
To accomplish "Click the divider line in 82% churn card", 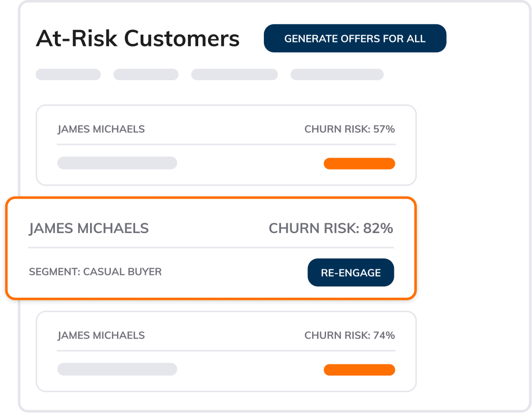I will [211, 248].
